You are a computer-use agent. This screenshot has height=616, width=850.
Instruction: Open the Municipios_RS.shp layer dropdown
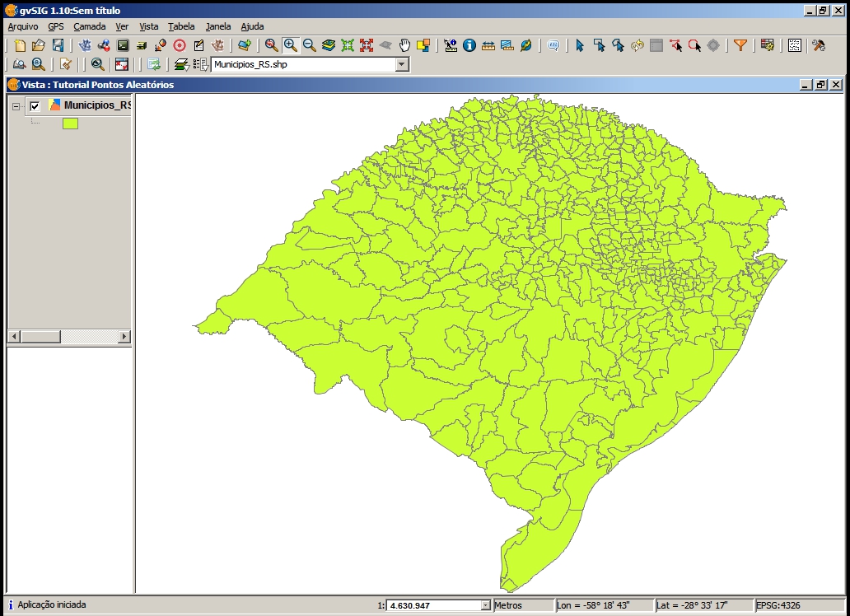pos(402,64)
